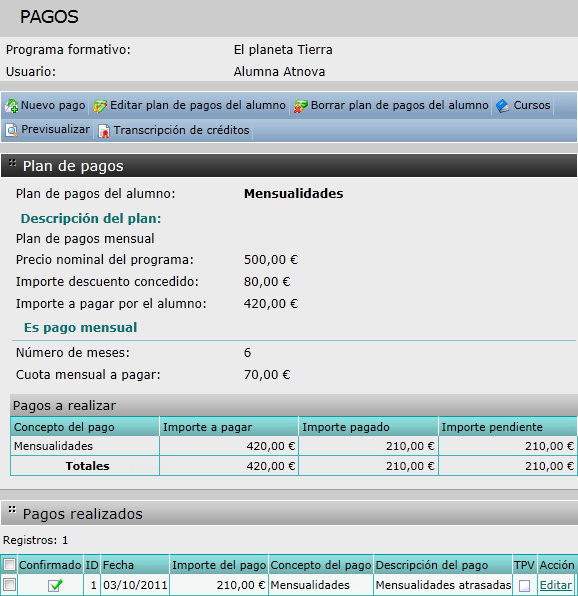
Task: Collapse the Plan de pagos section header
Action: (289, 166)
